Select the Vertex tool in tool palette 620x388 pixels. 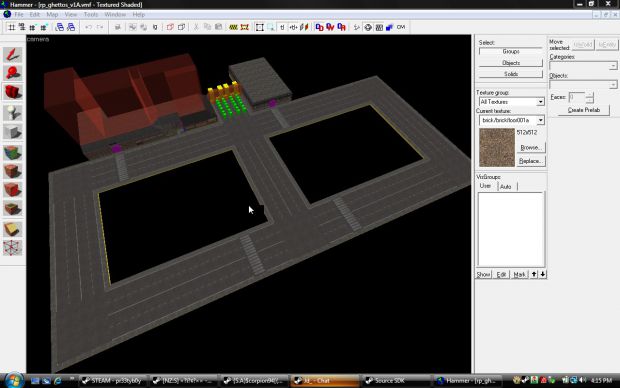coord(13,248)
